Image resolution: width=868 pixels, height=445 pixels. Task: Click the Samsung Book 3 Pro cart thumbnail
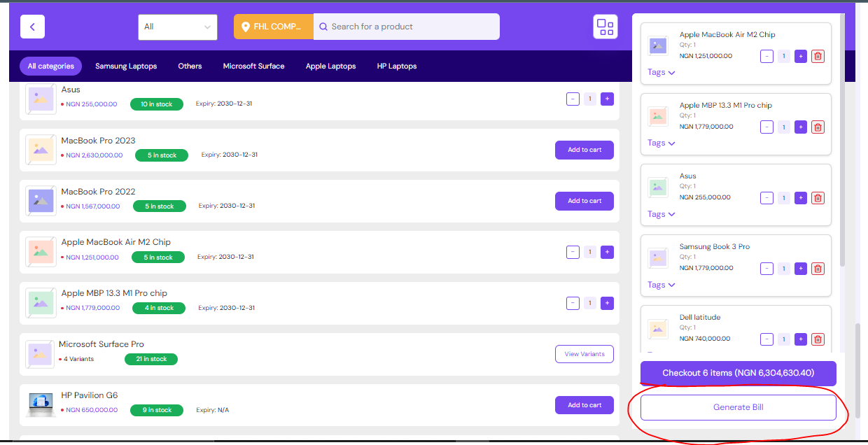click(x=657, y=258)
